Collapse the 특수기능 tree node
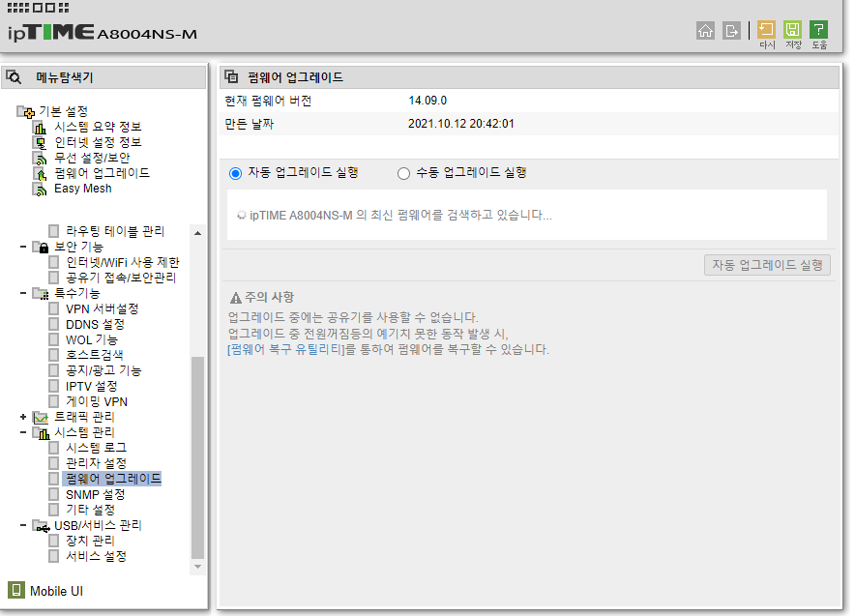 click(23, 293)
